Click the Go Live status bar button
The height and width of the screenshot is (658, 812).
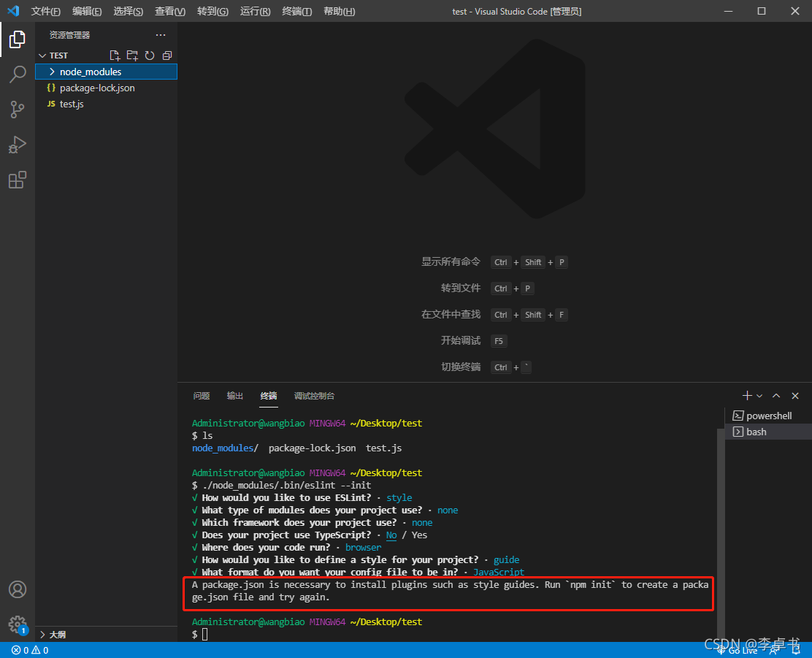click(x=738, y=651)
